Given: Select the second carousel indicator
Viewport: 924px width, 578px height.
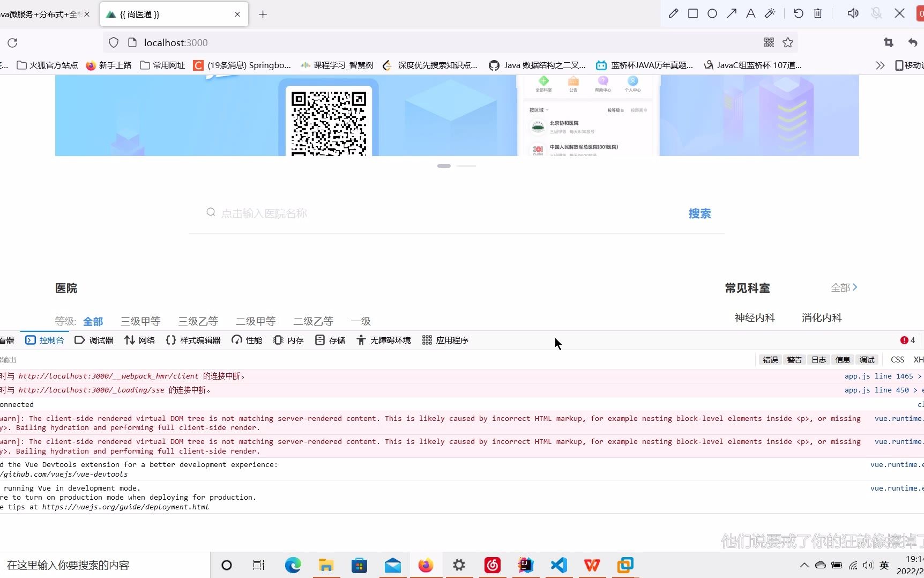Looking at the screenshot, I should click(466, 166).
